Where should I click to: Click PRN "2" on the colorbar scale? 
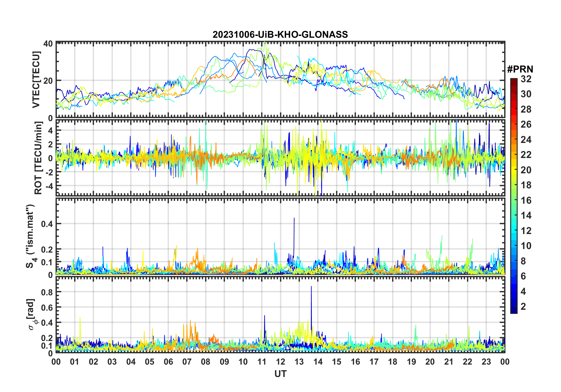click(x=524, y=307)
